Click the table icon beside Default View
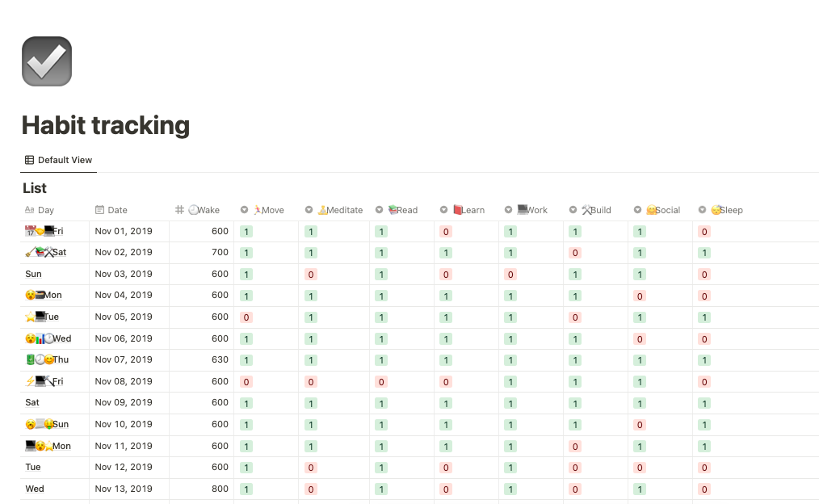 pos(30,160)
